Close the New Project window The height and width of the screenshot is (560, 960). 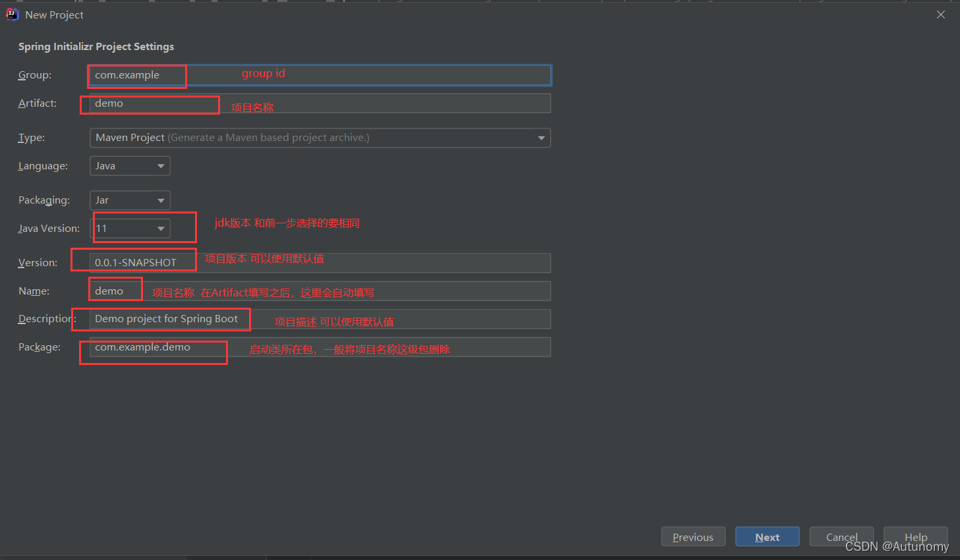click(941, 14)
